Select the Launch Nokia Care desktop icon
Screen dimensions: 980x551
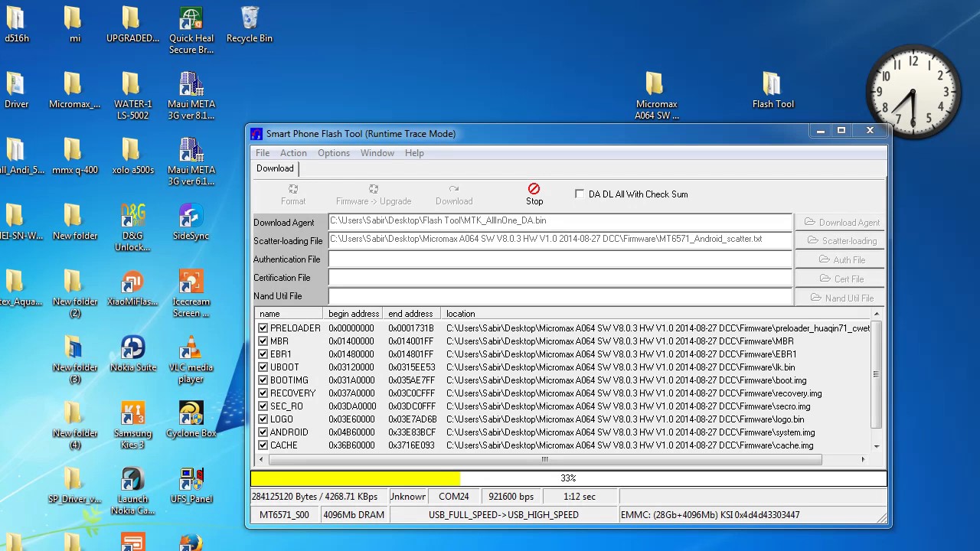(x=133, y=491)
